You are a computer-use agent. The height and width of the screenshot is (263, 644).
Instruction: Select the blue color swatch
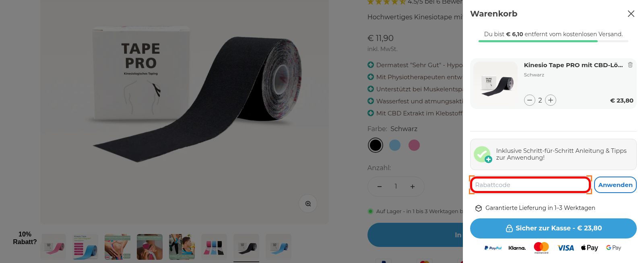pyautogui.click(x=395, y=145)
